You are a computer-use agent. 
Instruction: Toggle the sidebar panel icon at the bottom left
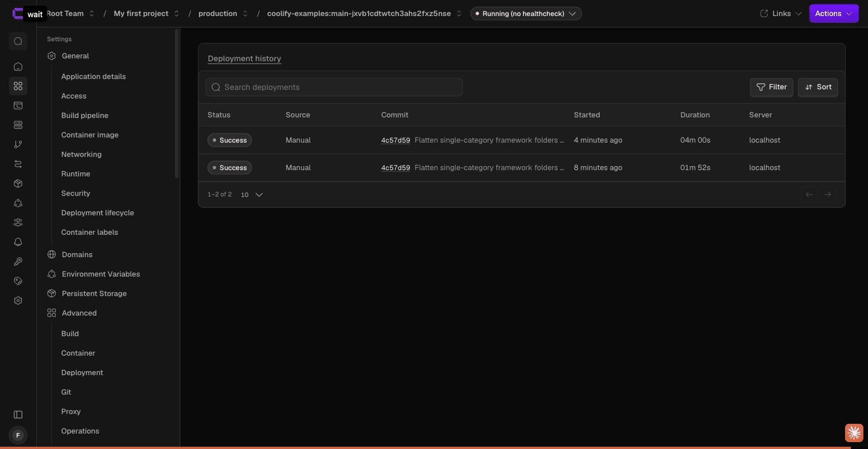pos(18,415)
